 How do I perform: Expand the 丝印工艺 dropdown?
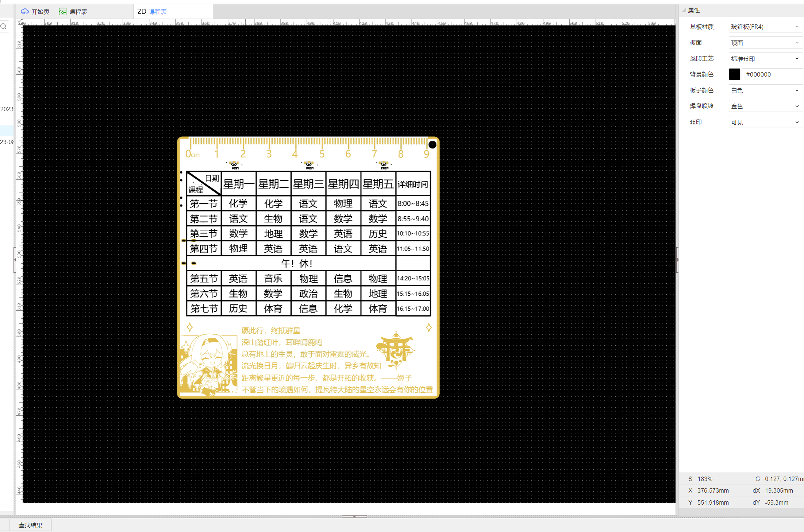[765, 58]
